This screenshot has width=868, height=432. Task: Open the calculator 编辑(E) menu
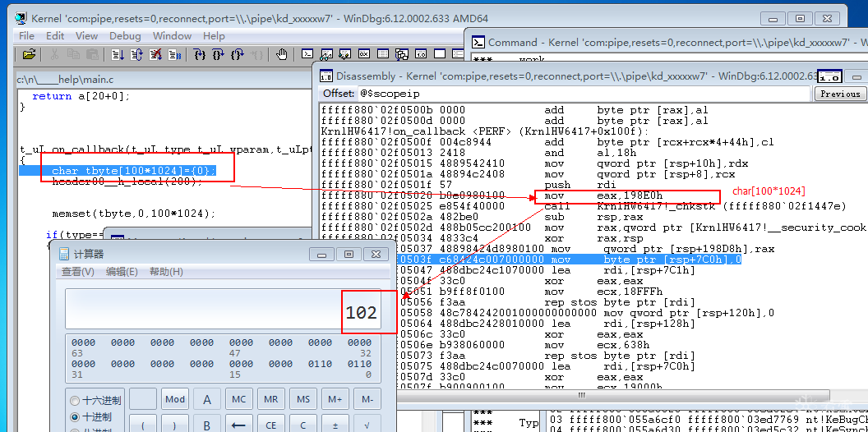click(x=122, y=272)
